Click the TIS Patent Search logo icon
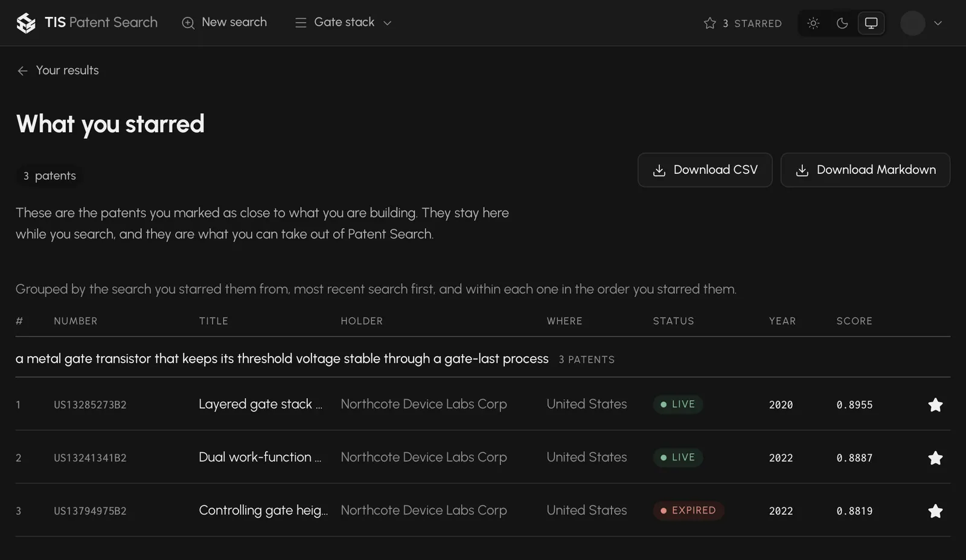The image size is (966, 560). [26, 23]
